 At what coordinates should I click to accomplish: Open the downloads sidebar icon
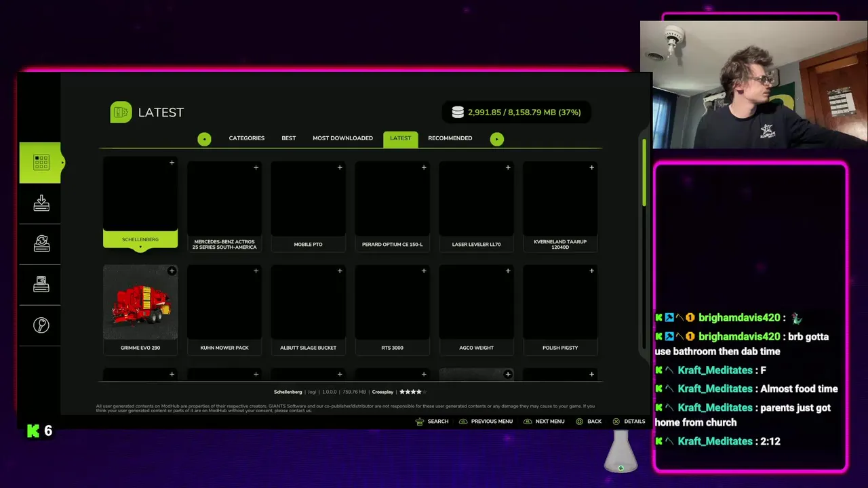pyautogui.click(x=41, y=203)
